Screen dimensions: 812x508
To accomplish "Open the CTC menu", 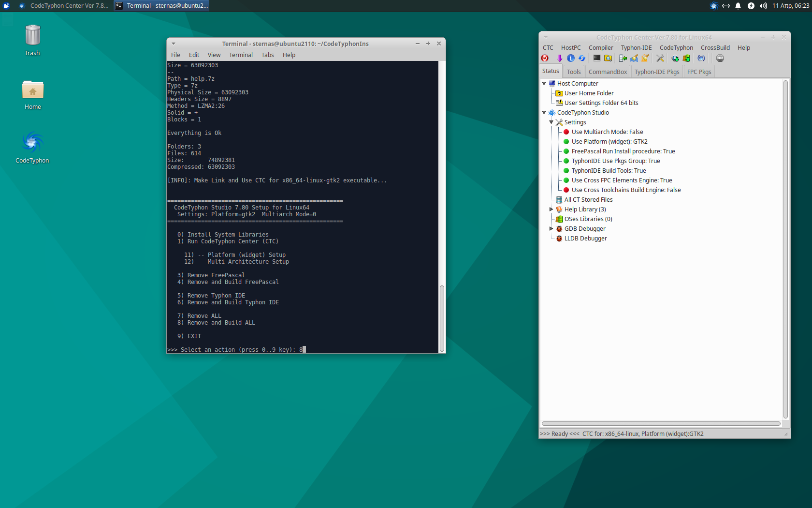I will click(548, 48).
